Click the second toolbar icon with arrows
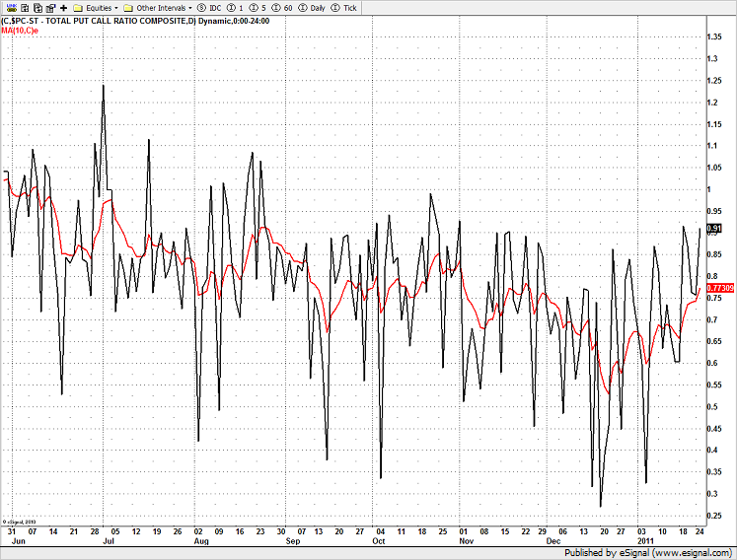The width and height of the screenshot is (737, 560). (22, 7)
